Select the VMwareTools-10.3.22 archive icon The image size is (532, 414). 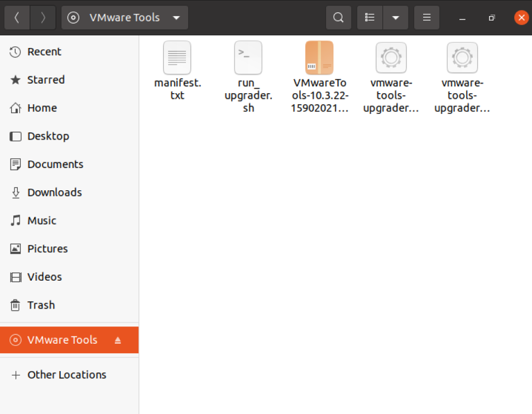coord(319,58)
